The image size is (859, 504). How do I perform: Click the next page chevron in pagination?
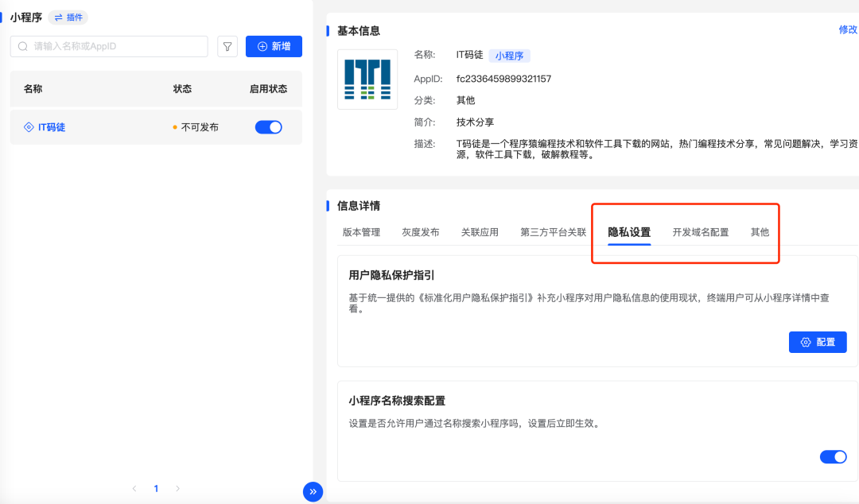tap(177, 488)
